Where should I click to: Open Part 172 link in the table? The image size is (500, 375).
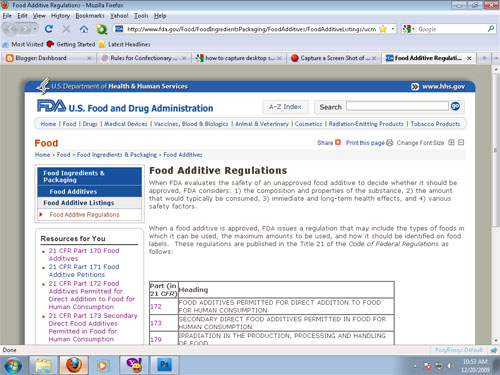156,306
